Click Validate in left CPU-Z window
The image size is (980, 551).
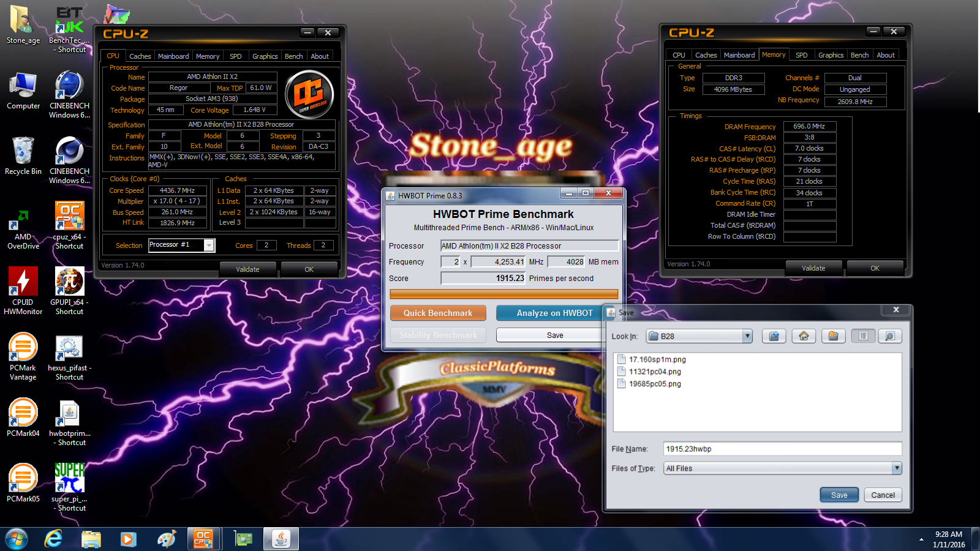248,269
